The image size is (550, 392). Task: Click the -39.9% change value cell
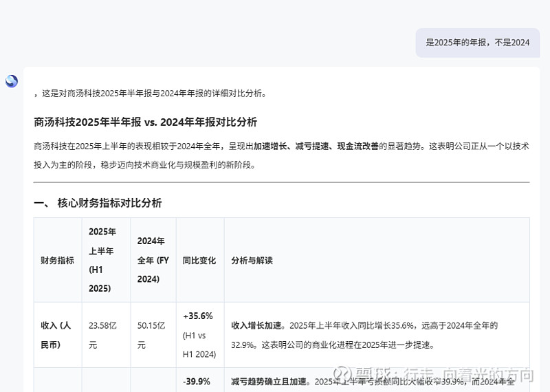198,382
